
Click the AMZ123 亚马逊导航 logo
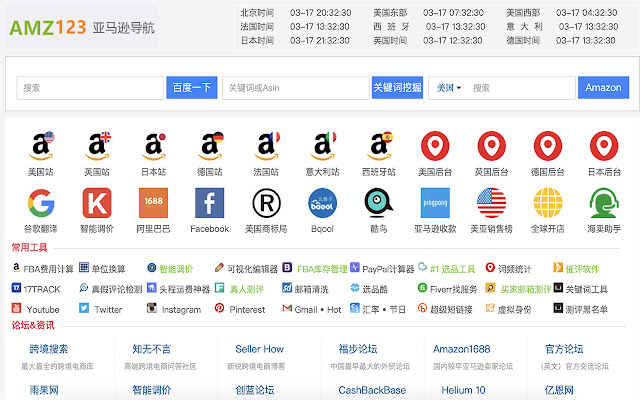point(82,28)
